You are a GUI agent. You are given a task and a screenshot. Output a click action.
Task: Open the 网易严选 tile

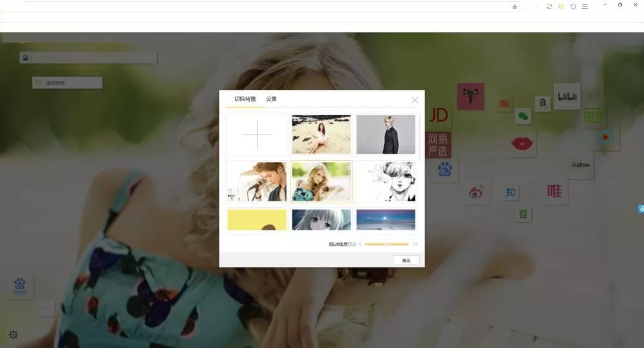pos(438,145)
